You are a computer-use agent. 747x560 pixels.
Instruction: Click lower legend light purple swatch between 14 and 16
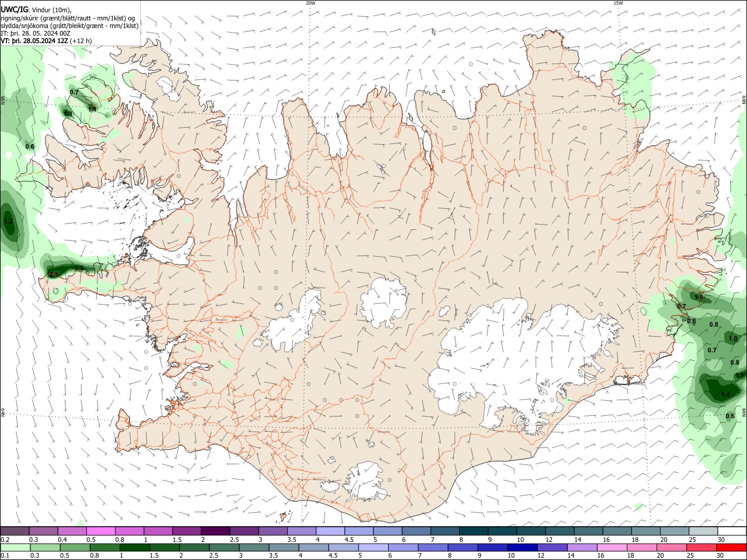coord(582,548)
